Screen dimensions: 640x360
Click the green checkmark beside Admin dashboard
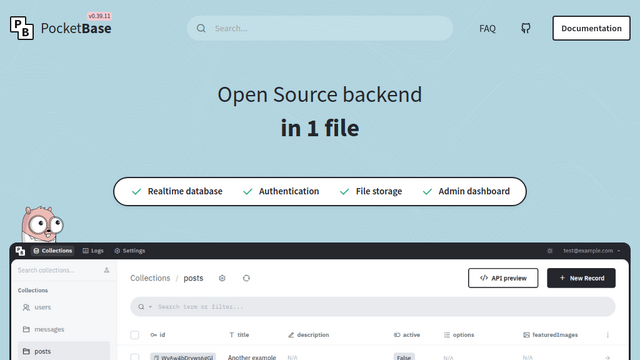pyautogui.click(x=427, y=191)
